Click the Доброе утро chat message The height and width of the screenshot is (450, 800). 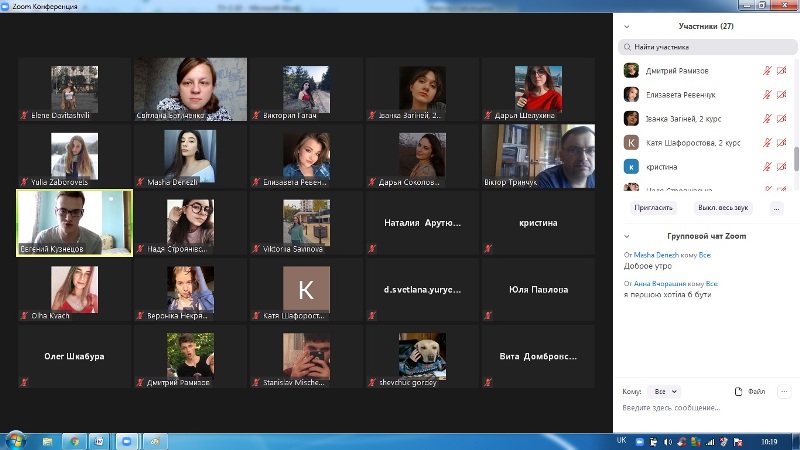[x=647, y=266]
